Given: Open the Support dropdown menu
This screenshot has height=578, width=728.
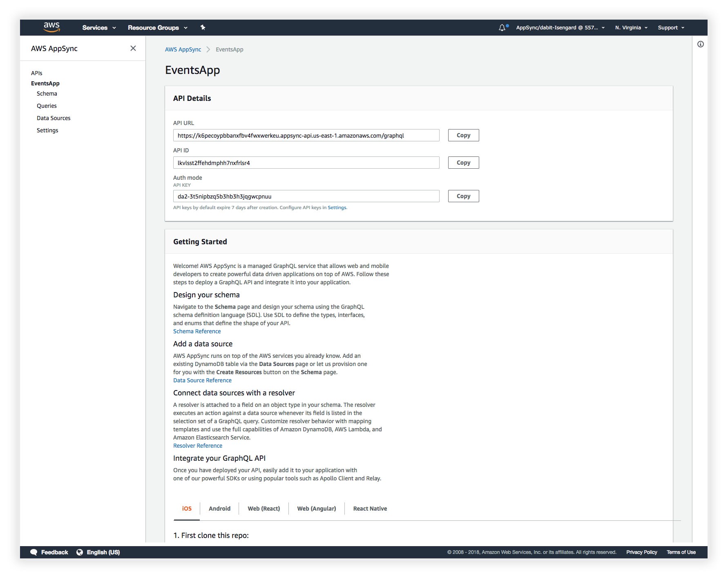Looking at the screenshot, I should 671,28.
